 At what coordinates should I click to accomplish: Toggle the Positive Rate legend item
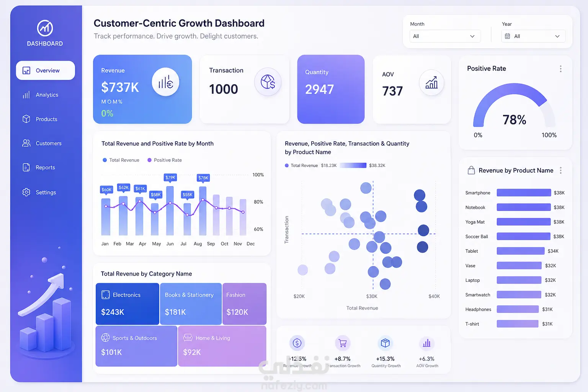pos(165,160)
